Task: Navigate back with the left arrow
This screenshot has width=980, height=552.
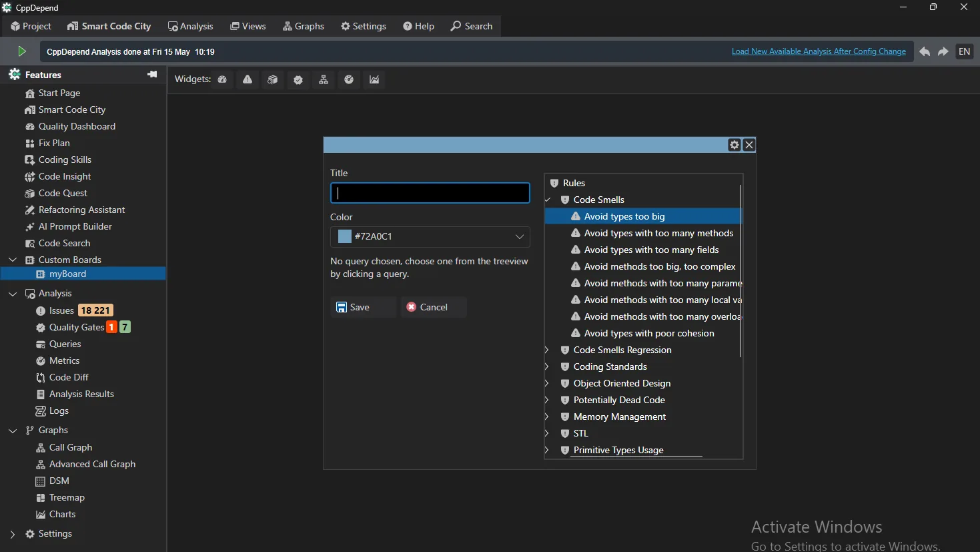Action: (x=925, y=51)
